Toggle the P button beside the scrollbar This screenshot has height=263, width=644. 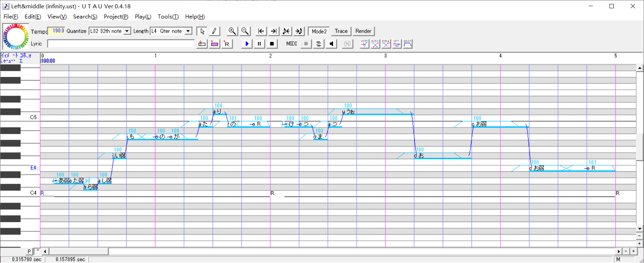(x=29, y=252)
